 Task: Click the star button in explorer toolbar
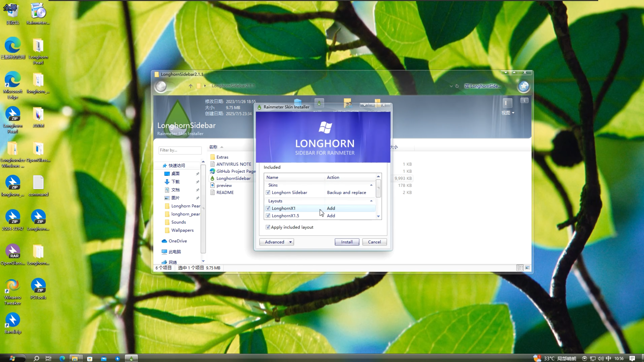524,86
